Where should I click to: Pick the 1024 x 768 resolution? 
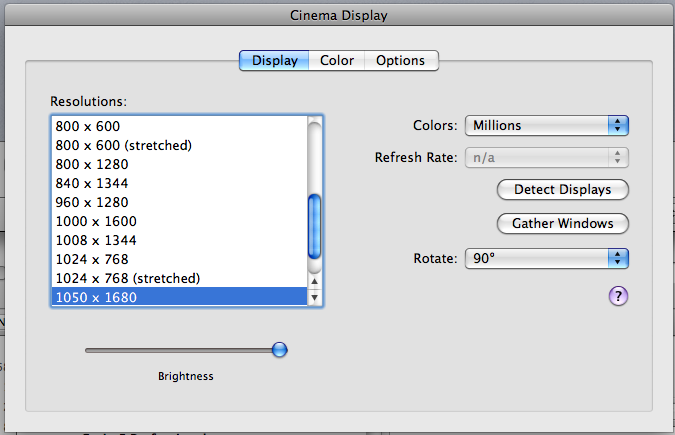click(x=180, y=259)
